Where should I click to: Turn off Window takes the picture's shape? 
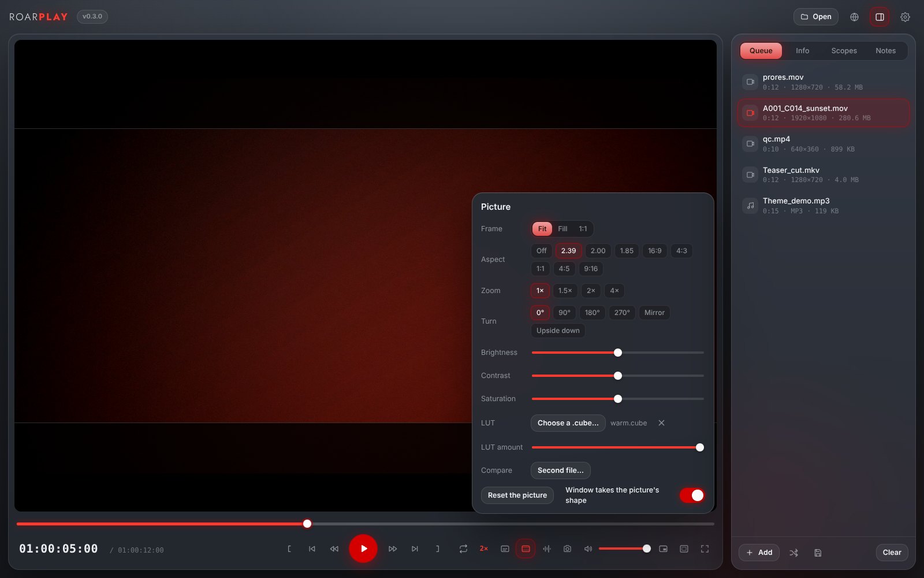[692, 495]
